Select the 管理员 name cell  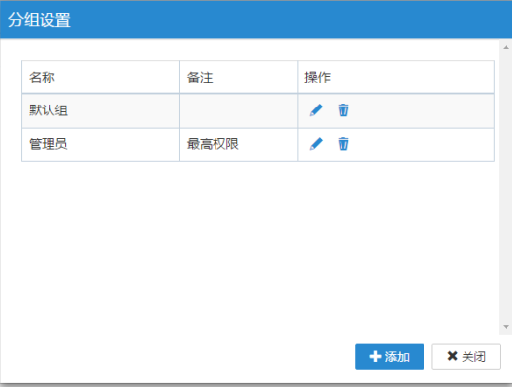click(x=100, y=145)
